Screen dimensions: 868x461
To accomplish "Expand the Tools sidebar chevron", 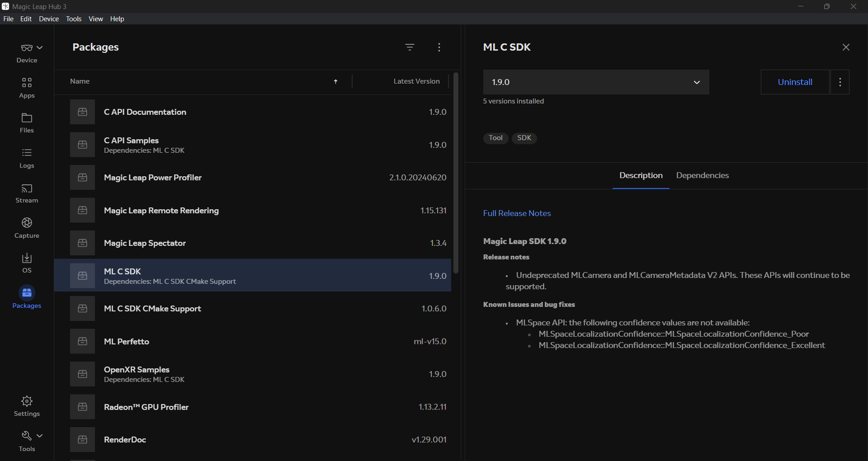I will click(39, 434).
